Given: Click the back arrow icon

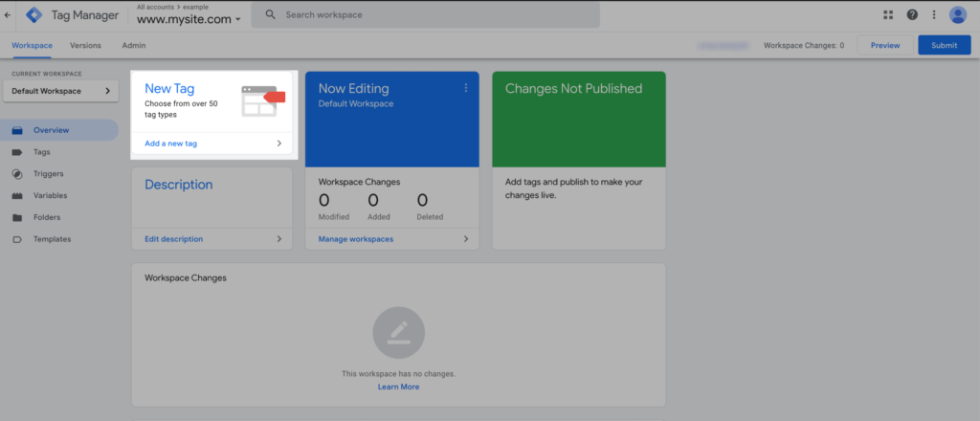Looking at the screenshot, I should [8, 15].
